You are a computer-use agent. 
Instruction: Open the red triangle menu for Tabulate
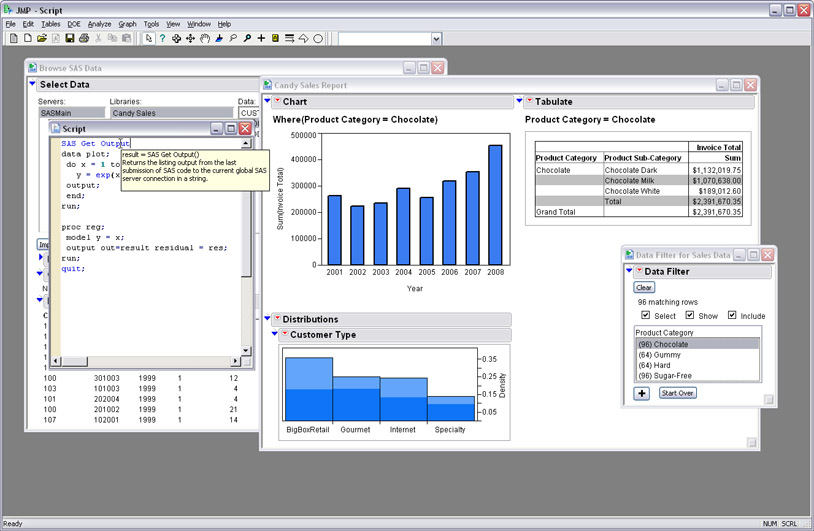point(530,101)
